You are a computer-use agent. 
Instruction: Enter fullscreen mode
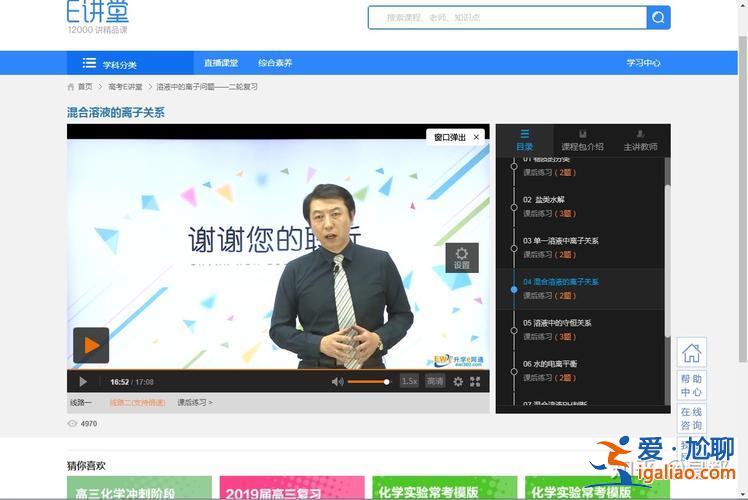[x=476, y=381]
